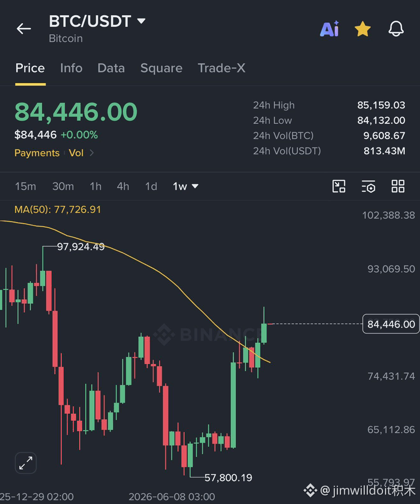Open the grid layout icon

398,187
